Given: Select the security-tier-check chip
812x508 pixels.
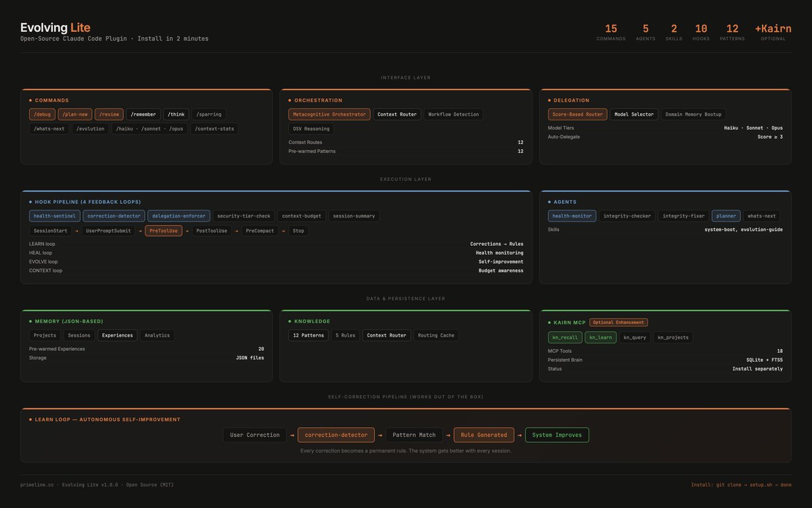Looking at the screenshot, I should [x=244, y=216].
